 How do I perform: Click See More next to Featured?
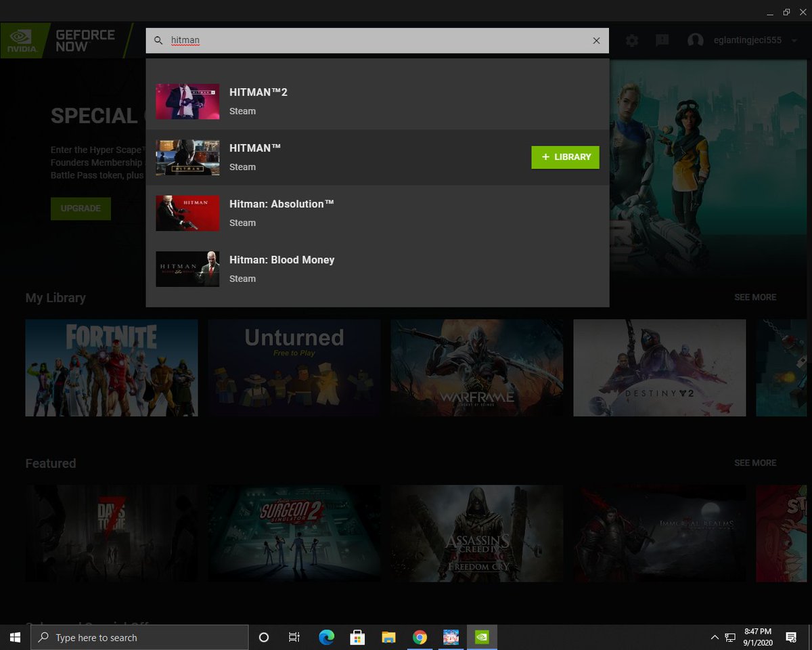point(755,463)
